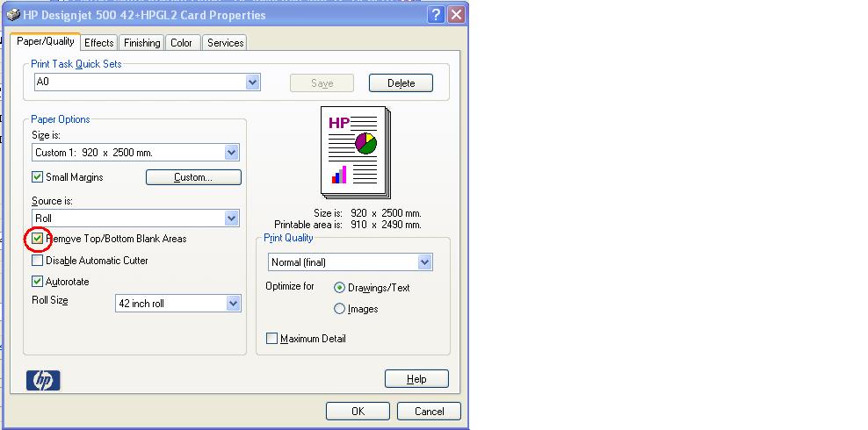Click the question mark help icon
The width and height of the screenshot is (868, 430).
[437, 15]
